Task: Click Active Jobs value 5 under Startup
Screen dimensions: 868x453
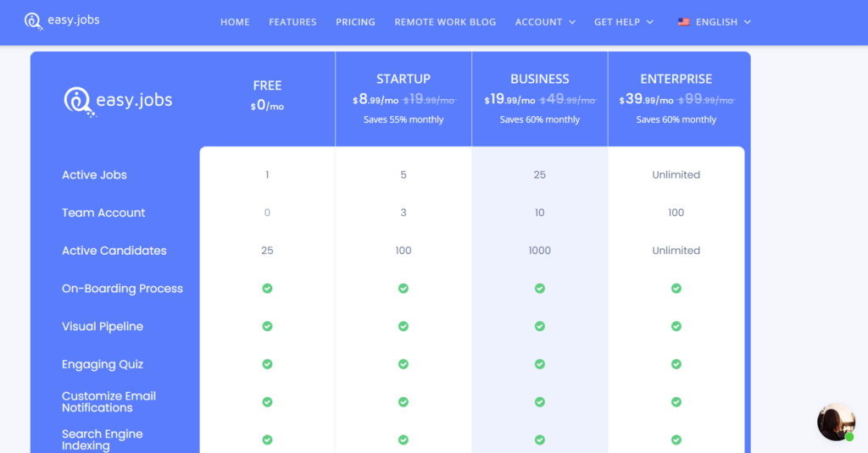Action: click(x=403, y=174)
